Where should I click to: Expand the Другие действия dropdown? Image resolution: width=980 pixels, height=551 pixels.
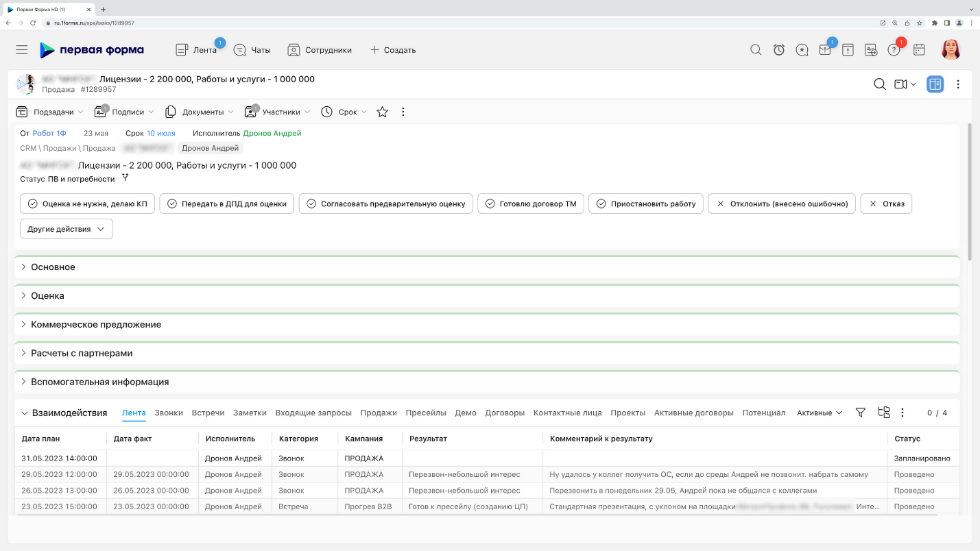(66, 229)
